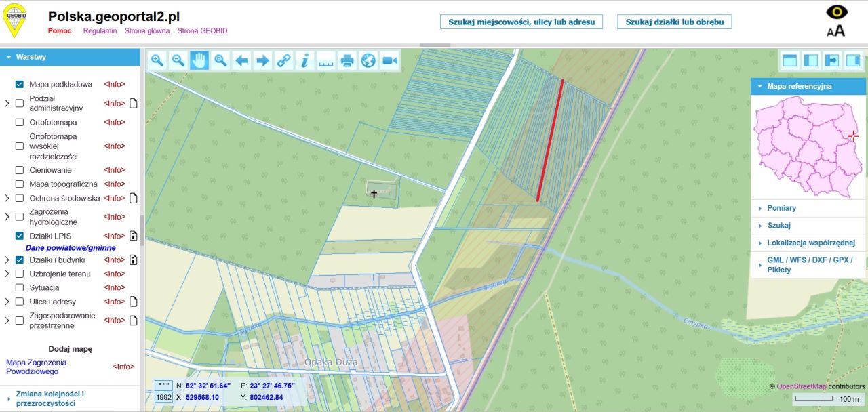Enable the Mapa topograficzna layer
This screenshot has width=868, height=412.
tap(20, 184)
